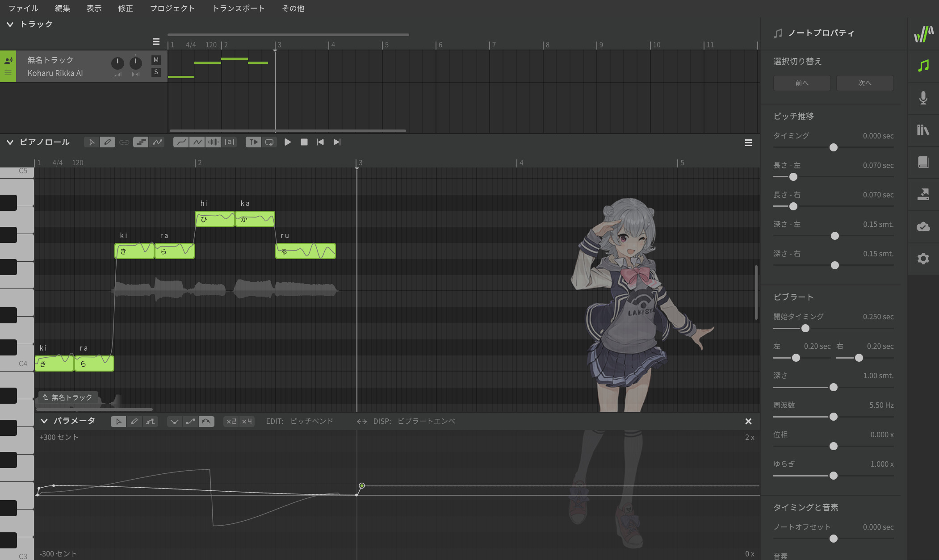Open the library books side panel
Image resolution: width=939 pixels, height=560 pixels.
[x=923, y=130]
